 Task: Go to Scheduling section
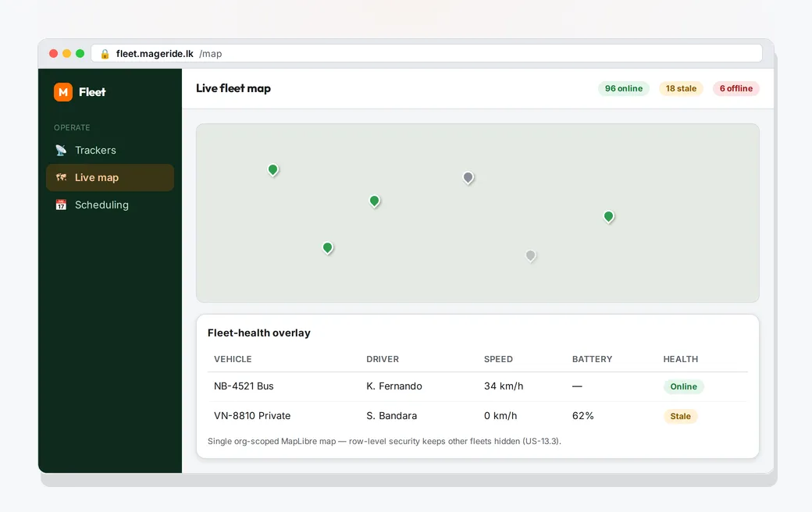(x=110, y=205)
